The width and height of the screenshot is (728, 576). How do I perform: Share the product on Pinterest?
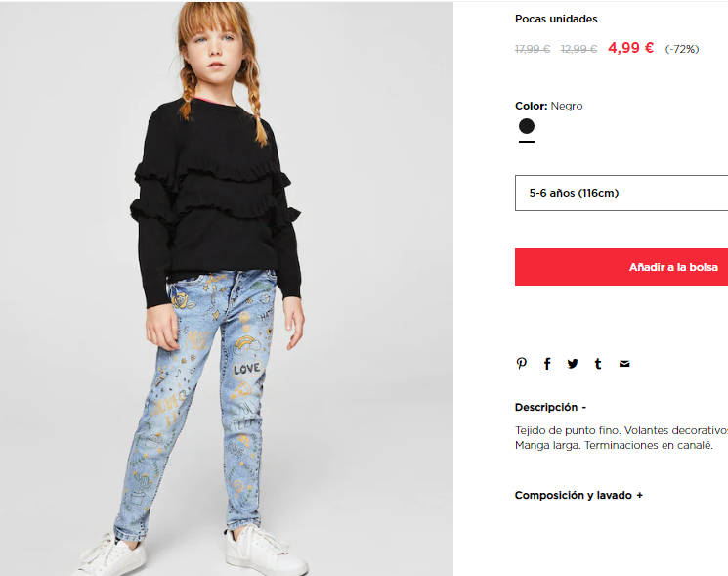point(522,363)
